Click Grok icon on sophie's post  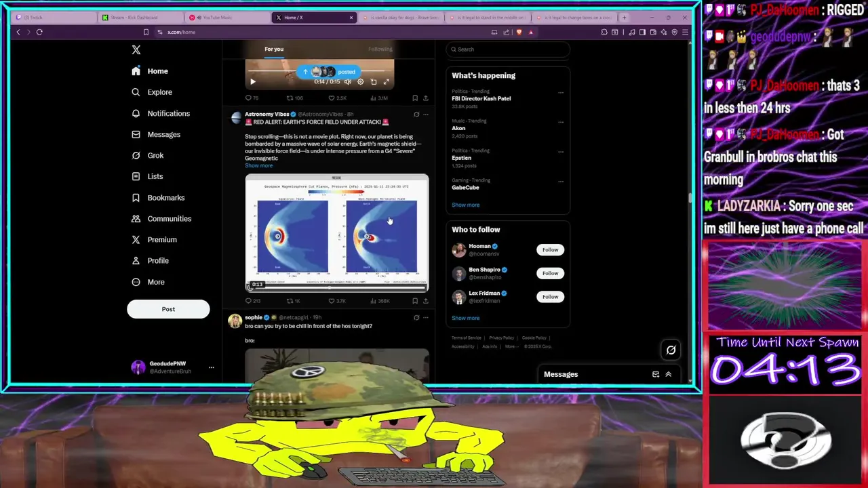tap(416, 317)
